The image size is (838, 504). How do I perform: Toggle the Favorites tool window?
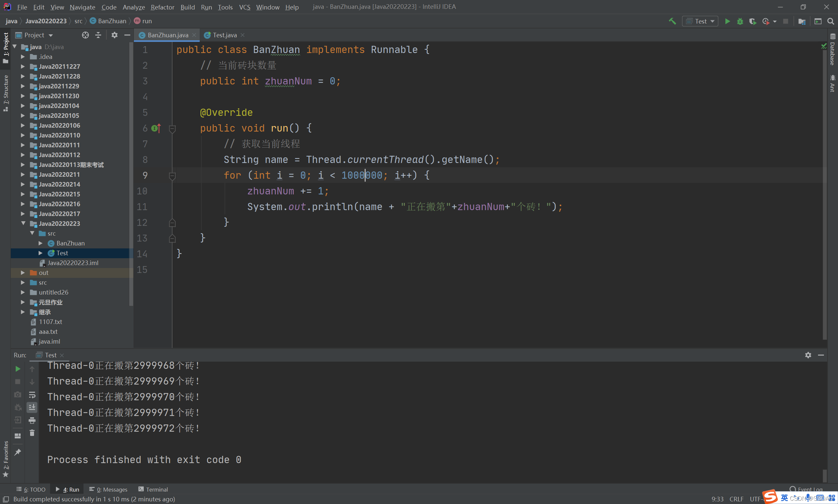(x=6, y=459)
